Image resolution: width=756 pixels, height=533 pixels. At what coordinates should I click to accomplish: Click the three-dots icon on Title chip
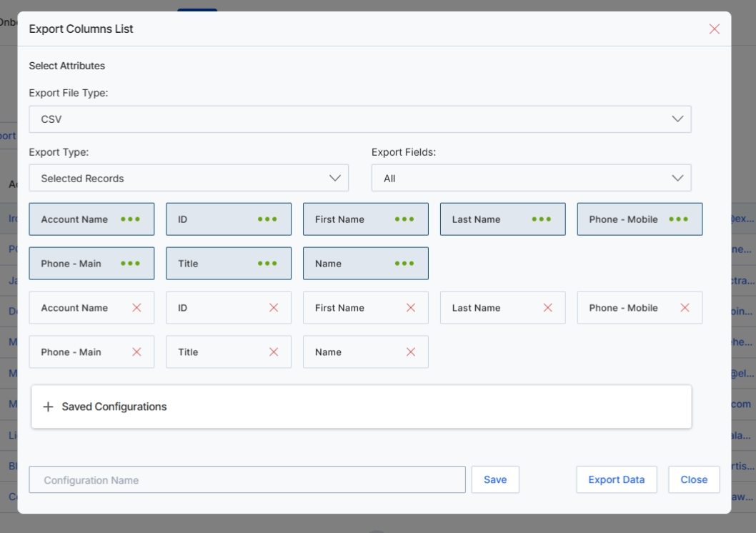point(267,264)
